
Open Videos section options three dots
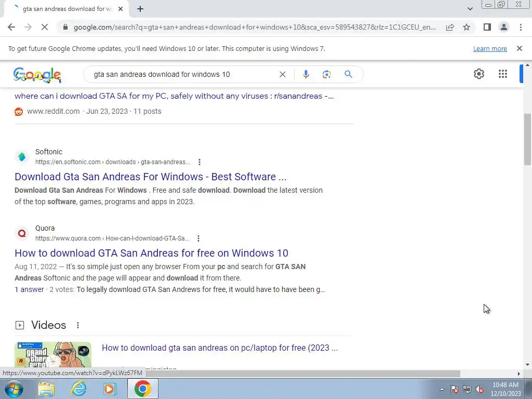coord(78,325)
